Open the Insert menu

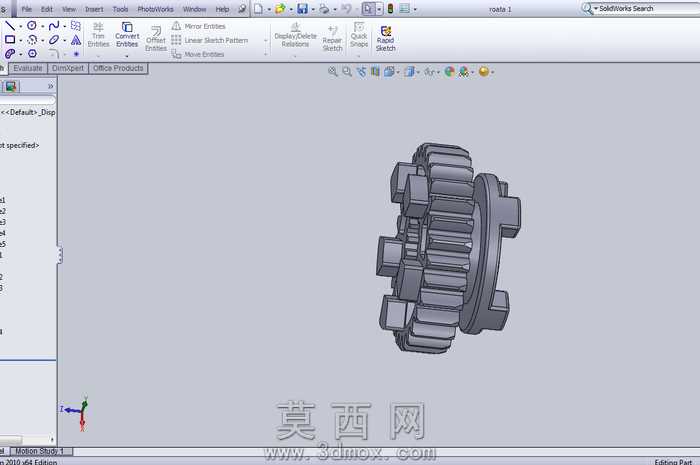[x=94, y=9]
